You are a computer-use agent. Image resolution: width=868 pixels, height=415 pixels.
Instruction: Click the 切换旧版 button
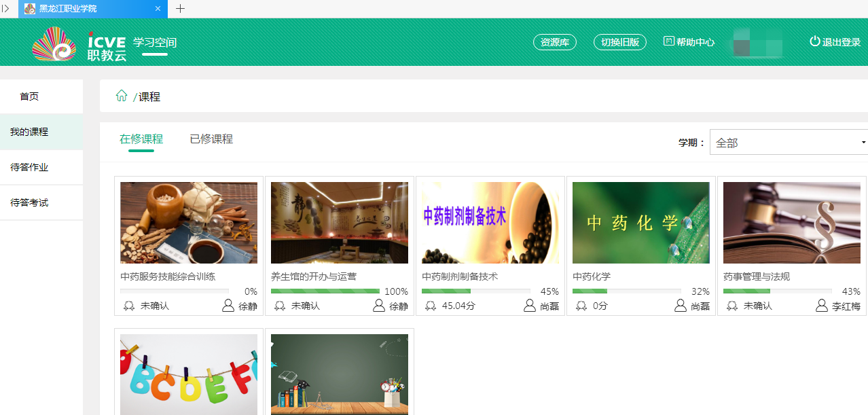(x=619, y=42)
